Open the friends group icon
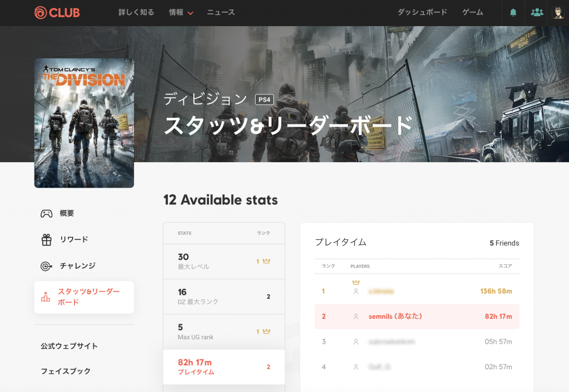Viewport: 569px width, 392px height. (537, 12)
